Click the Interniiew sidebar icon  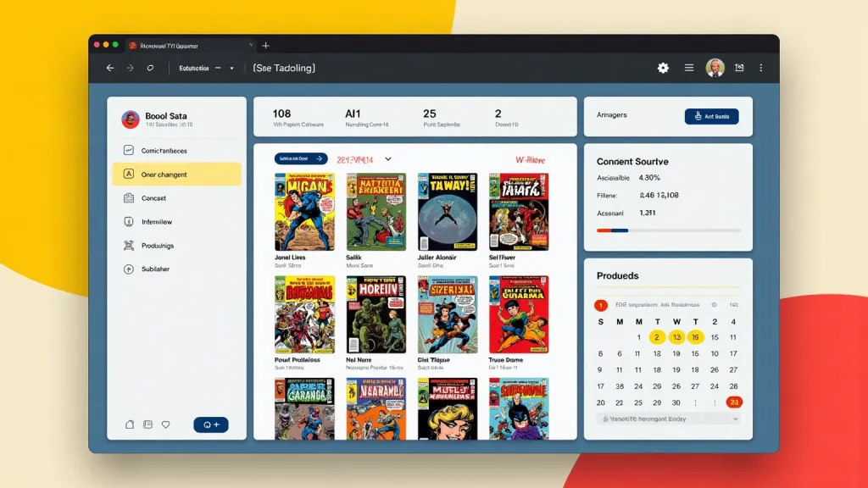point(129,221)
